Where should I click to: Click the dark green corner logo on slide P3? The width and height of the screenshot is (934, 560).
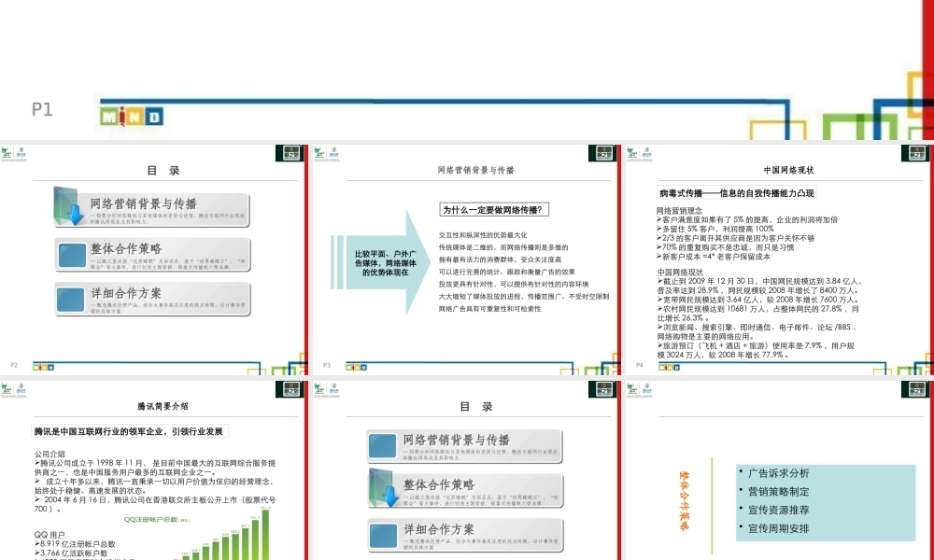click(x=602, y=153)
